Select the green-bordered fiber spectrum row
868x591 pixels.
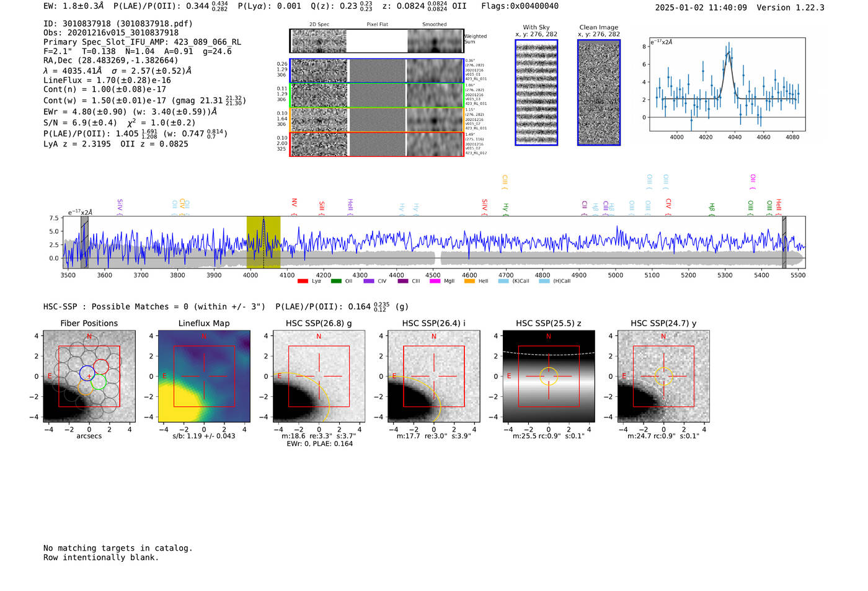(377, 96)
